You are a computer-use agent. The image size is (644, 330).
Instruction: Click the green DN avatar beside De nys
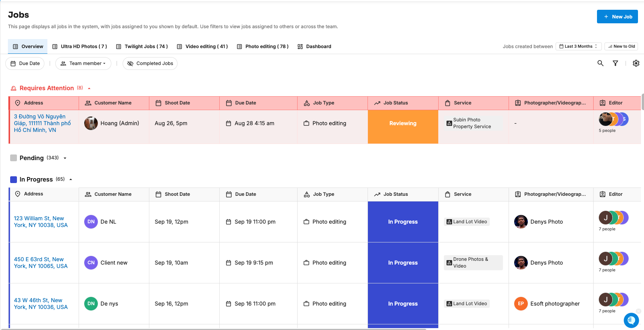pos(91,304)
